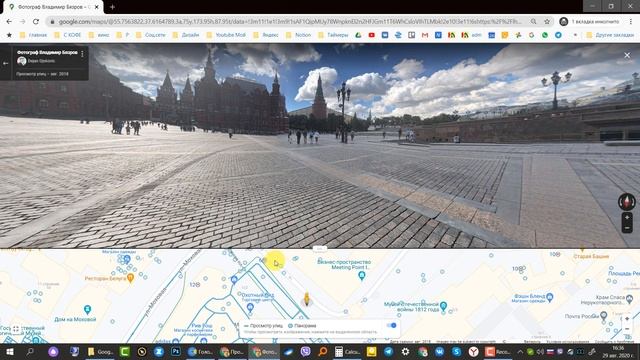Reload the Google Maps page
The image size is (640, 360).
tap(36, 22)
